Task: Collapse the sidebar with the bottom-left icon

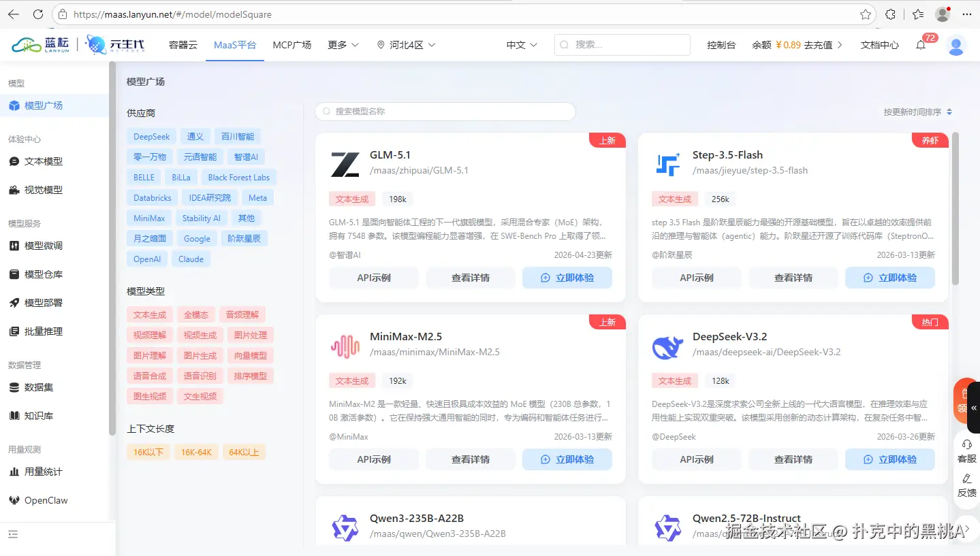Action: click(14, 534)
